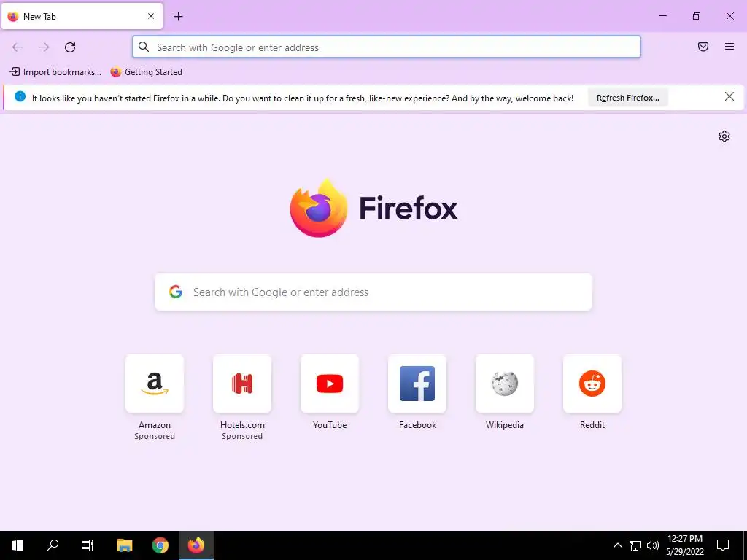The height and width of the screenshot is (560, 747).
Task: Reload the current page
Action: pyautogui.click(x=70, y=47)
